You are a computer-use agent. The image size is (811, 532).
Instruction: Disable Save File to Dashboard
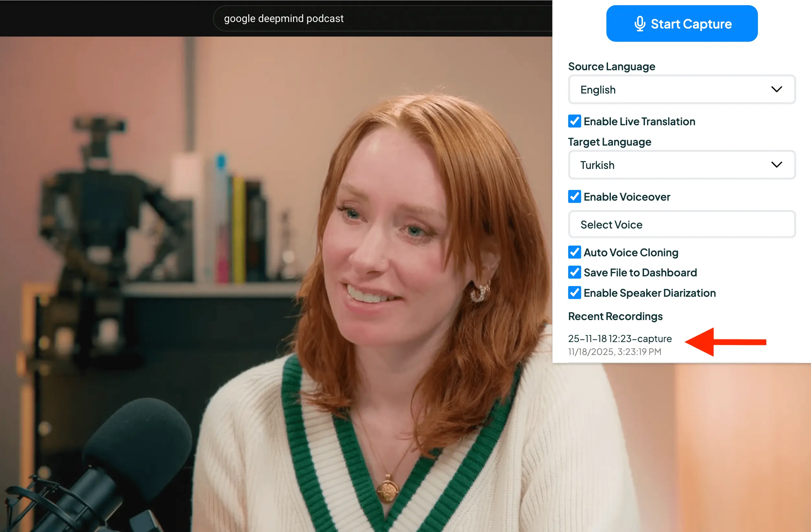tap(575, 272)
